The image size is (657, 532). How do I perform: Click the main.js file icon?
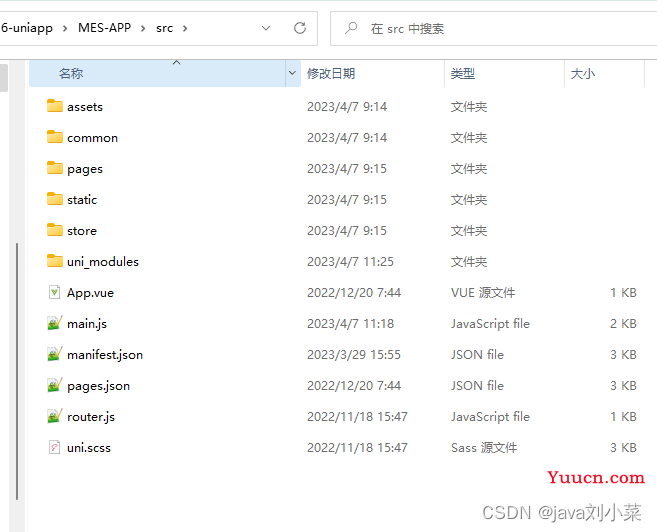click(x=54, y=323)
